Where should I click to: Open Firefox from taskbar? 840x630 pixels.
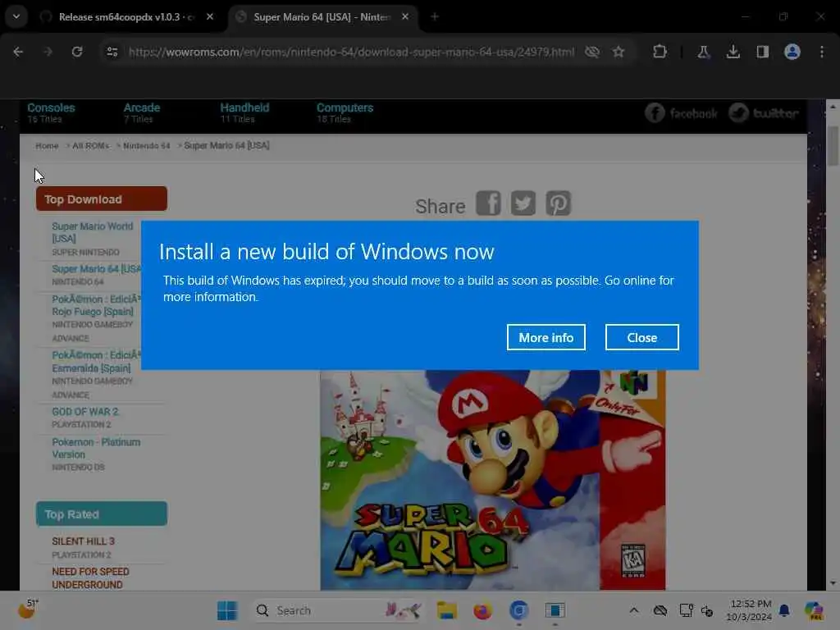[x=482, y=610]
